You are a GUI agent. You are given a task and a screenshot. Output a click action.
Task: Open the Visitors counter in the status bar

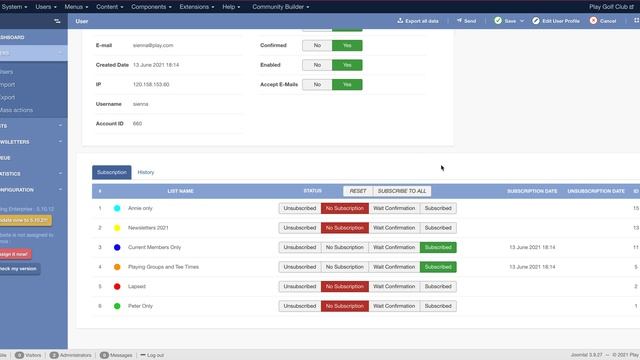(28, 355)
